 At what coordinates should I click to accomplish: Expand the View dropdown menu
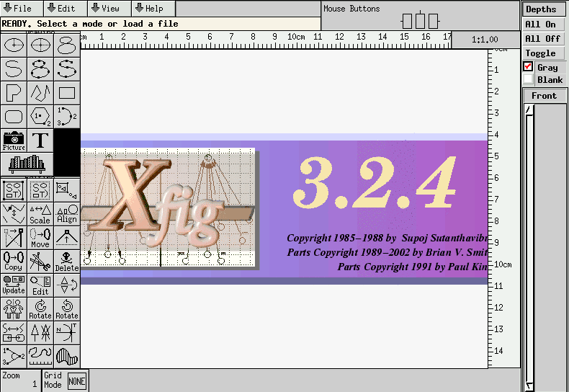pyautogui.click(x=109, y=9)
